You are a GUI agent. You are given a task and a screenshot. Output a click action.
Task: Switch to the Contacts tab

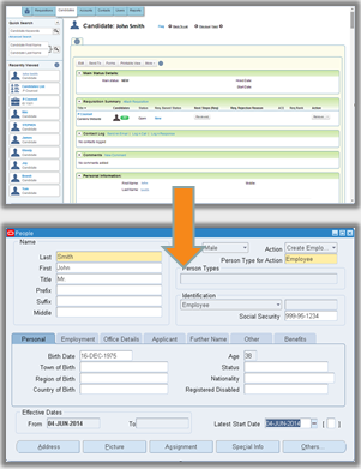[x=104, y=11]
